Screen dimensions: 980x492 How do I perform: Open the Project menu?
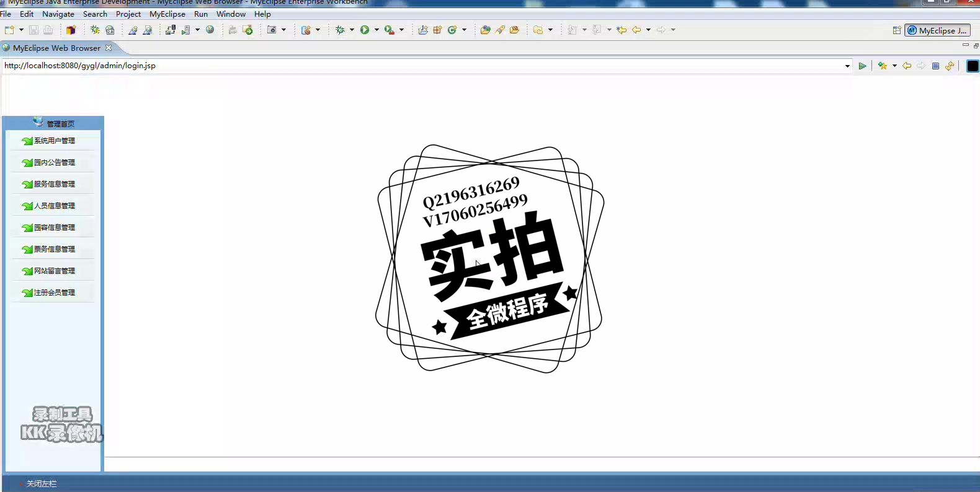[x=128, y=14]
